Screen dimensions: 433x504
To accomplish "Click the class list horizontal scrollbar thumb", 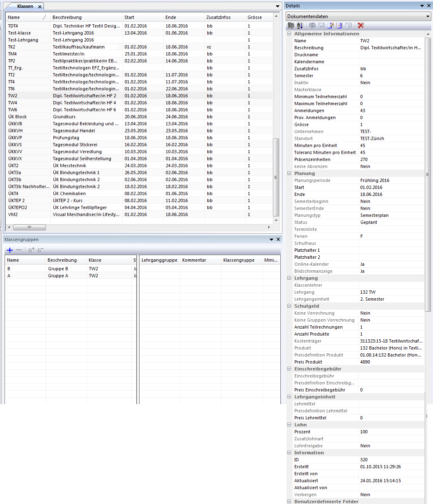I will (30, 227).
